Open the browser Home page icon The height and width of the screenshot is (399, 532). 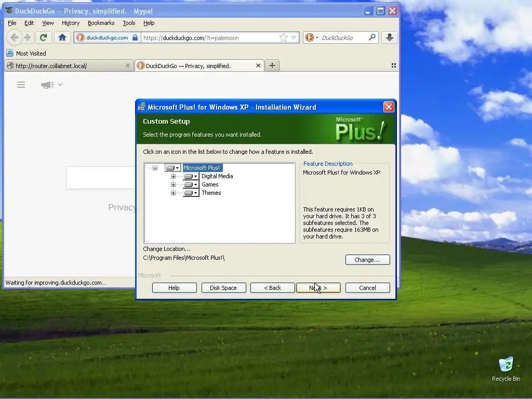click(x=62, y=37)
